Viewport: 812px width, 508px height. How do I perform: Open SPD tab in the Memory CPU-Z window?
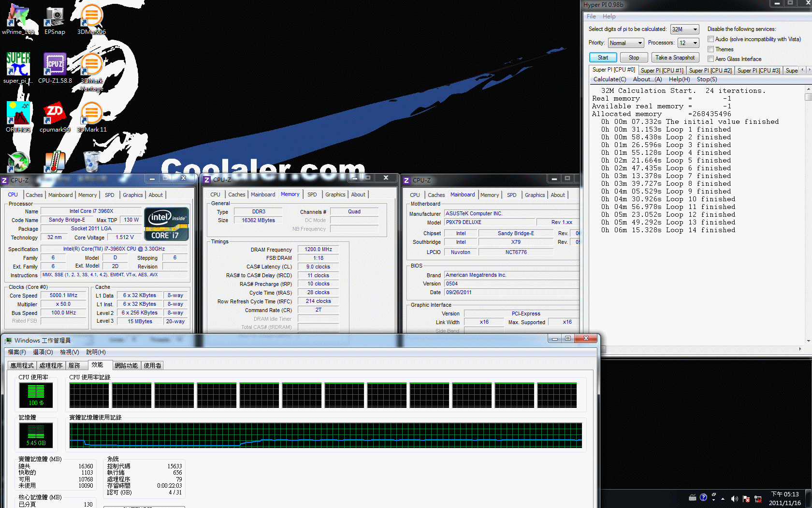pos(312,194)
